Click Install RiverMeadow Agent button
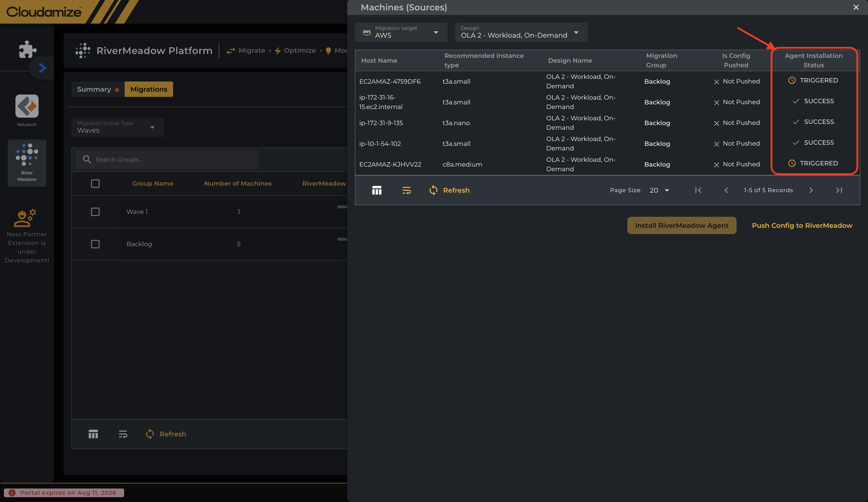The height and width of the screenshot is (502, 868). [682, 225]
